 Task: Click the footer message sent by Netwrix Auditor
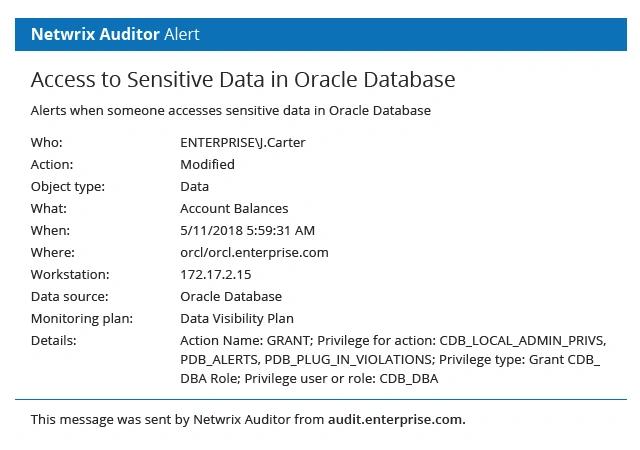coord(178,419)
